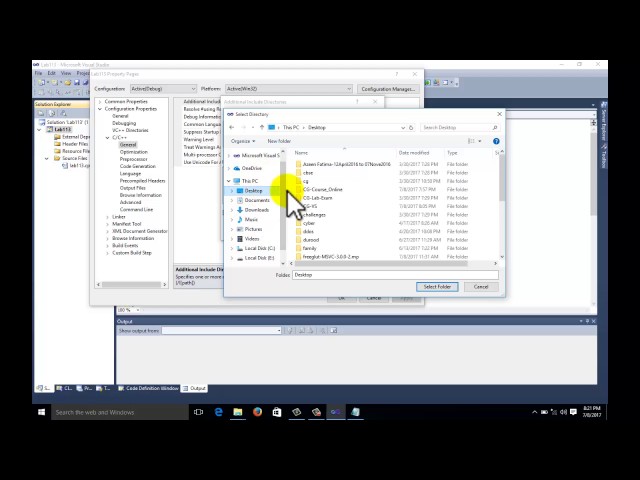Select OneDrive in the navigation pane

[x=251, y=168]
